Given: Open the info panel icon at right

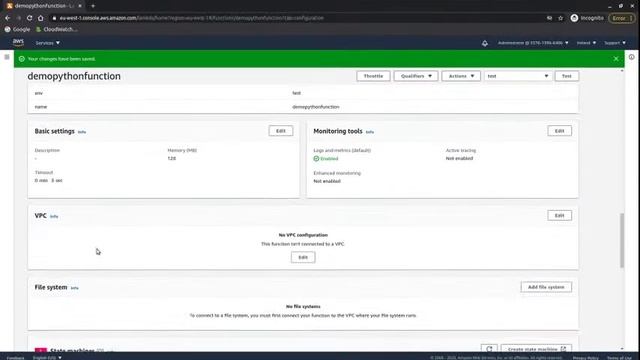Looking at the screenshot, I should (631, 57).
